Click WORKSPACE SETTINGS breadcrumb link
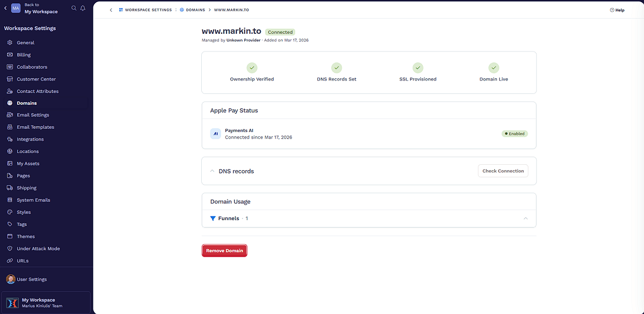The height and width of the screenshot is (314, 644). tap(145, 10)
